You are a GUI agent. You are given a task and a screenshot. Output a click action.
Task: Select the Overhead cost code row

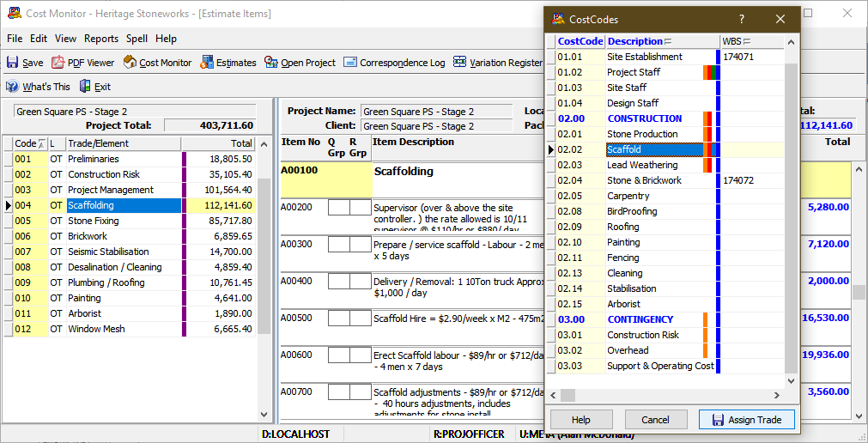pos(665,350)
